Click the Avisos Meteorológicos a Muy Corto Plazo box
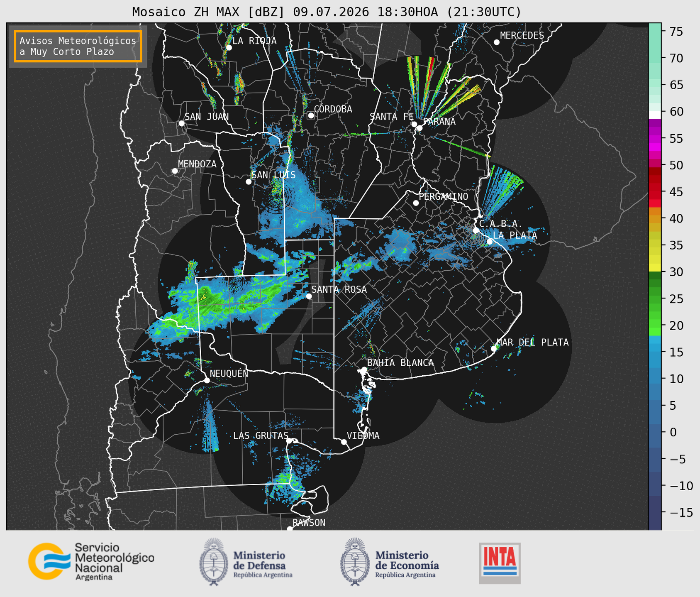 pos(78,46)
